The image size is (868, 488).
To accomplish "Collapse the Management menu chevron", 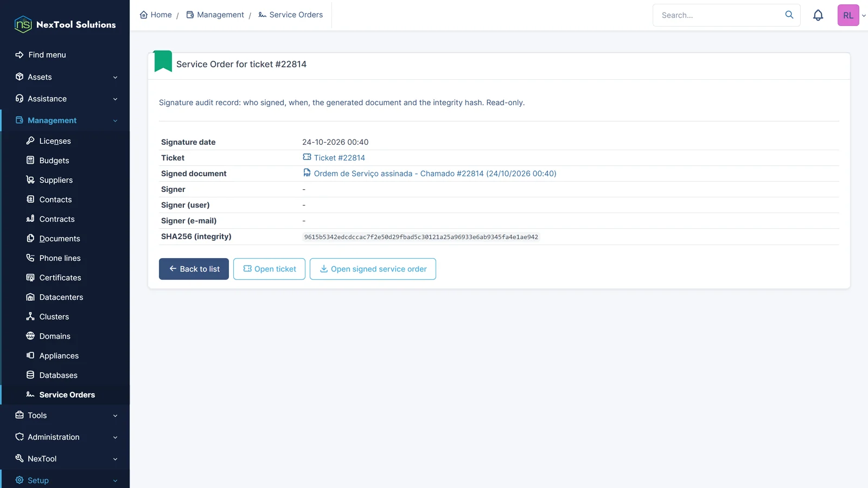I will coord(115,121).
